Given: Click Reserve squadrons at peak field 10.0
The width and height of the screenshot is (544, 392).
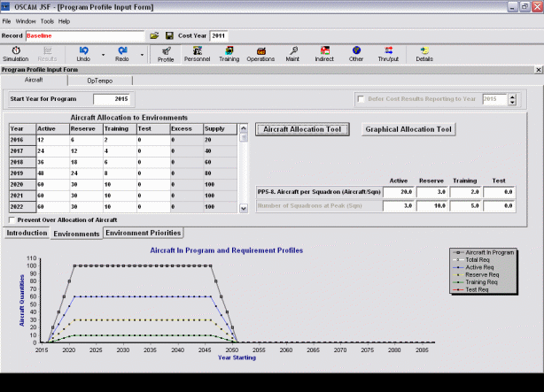Looking at the screenshot, I should tap(432, 206).
